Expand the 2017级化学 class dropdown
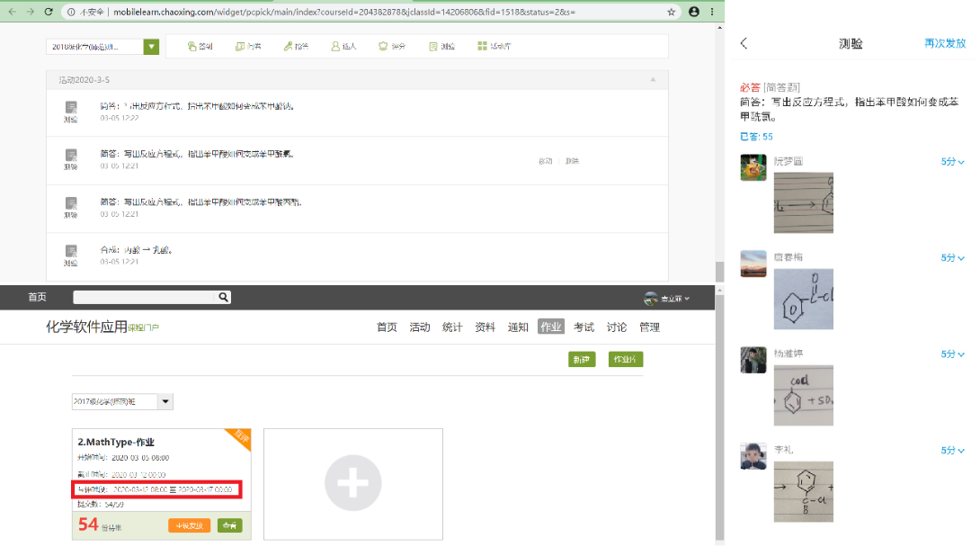 (x=166, y=402)
